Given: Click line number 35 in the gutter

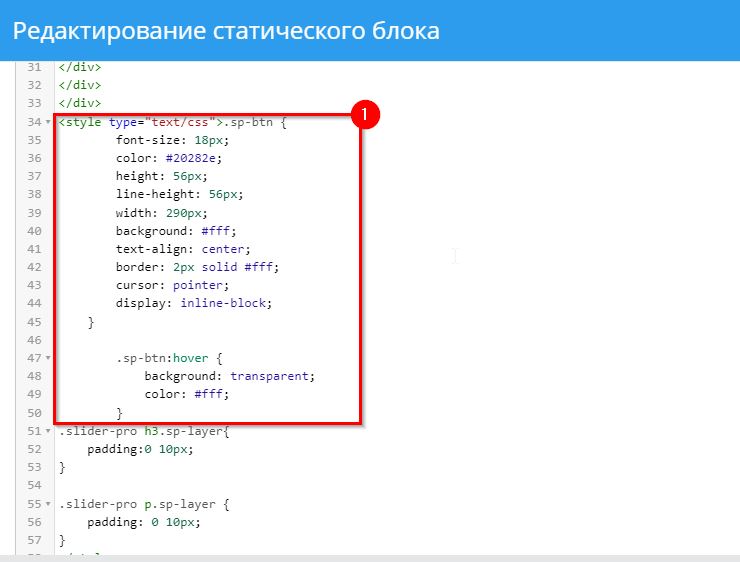Looking at the screenshot, I should tap(34, 140).
